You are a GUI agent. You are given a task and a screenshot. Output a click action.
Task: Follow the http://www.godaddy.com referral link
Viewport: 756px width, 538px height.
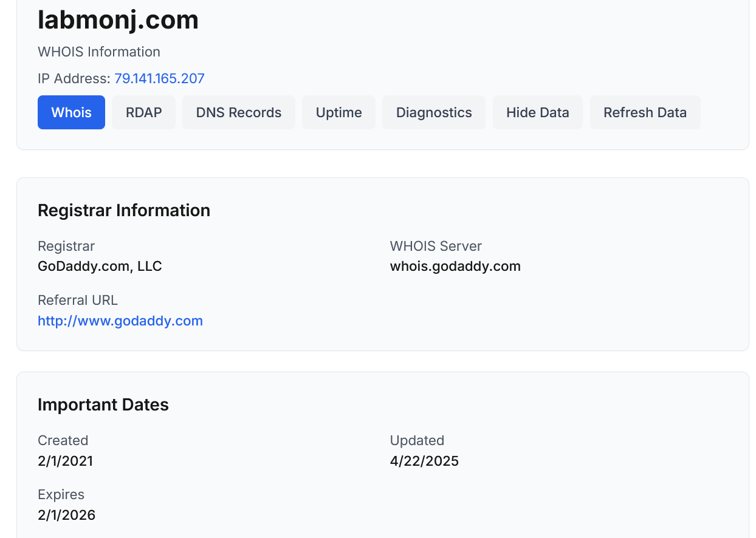click(x=120, y=321)
